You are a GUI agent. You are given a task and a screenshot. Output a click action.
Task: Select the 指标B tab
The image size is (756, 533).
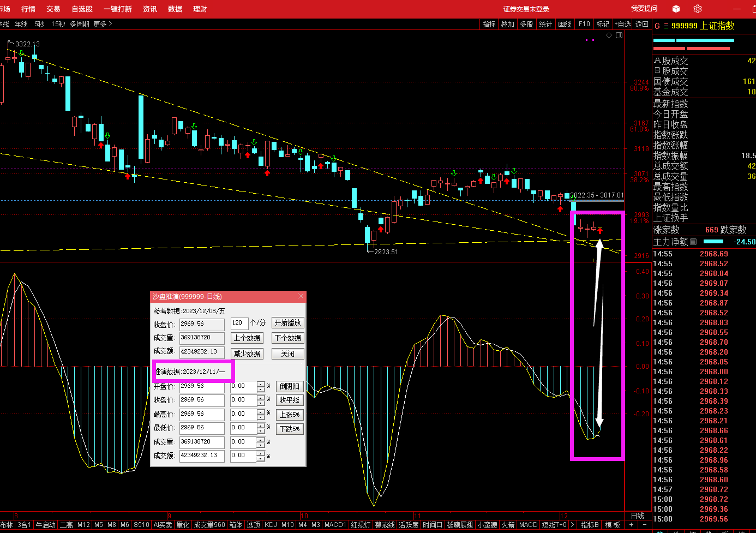coord(590,525)
